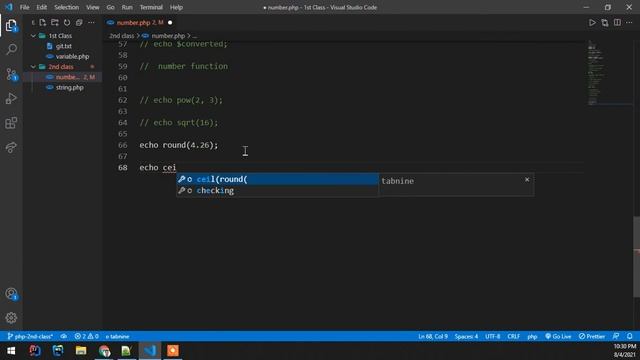Change encoding via UTF-8
Viewport: 640px width, 360px height.
tap(493, 336)
